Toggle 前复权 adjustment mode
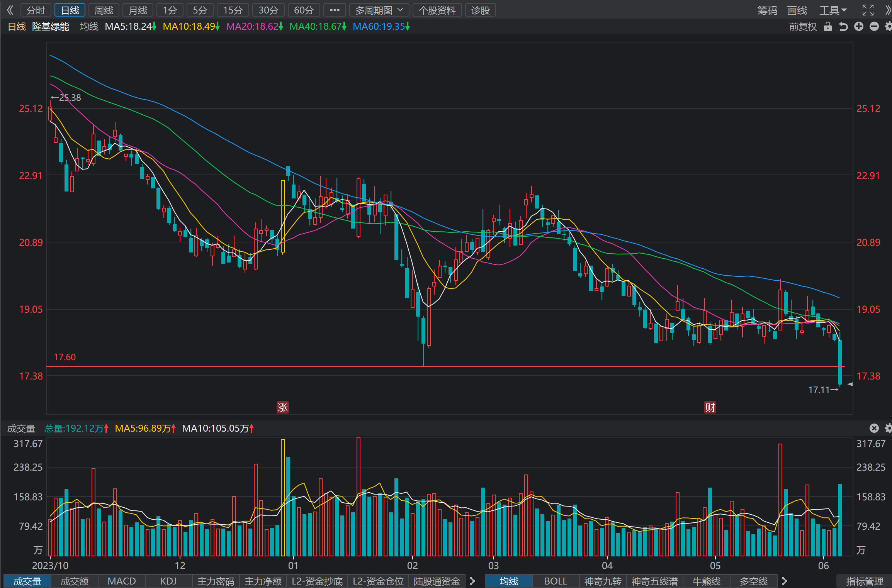 click(x=803, y=26)
